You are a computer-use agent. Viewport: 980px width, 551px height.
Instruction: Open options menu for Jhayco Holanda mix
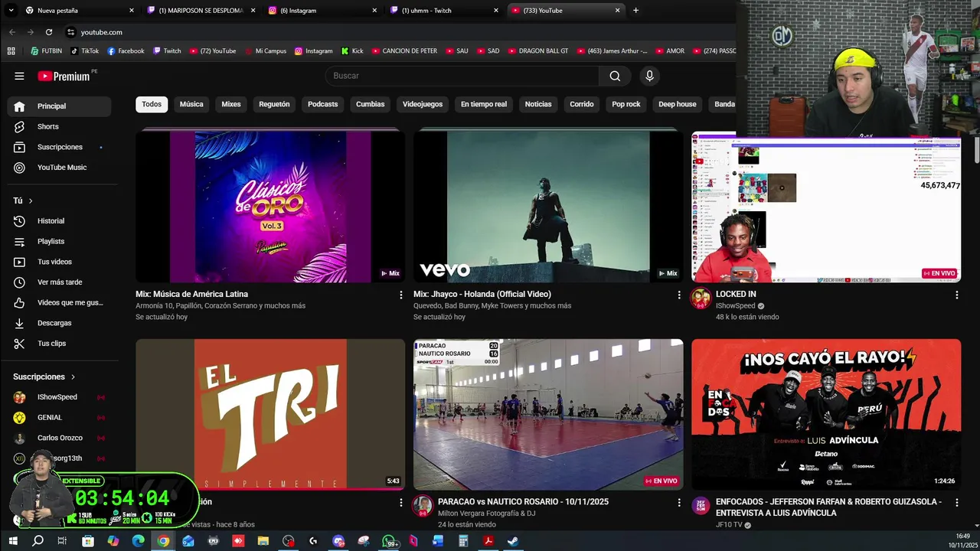[x=678, y=295]
